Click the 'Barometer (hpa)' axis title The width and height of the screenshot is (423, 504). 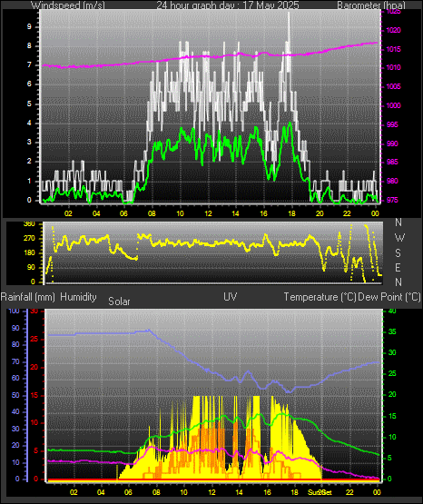point(371,5)
